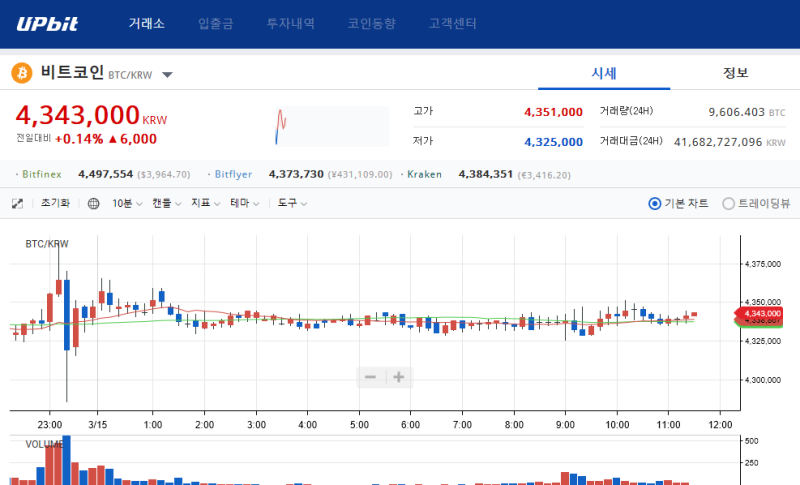Open the 입출금 menu
Screen dimensions: 800x485
(215, 23)
